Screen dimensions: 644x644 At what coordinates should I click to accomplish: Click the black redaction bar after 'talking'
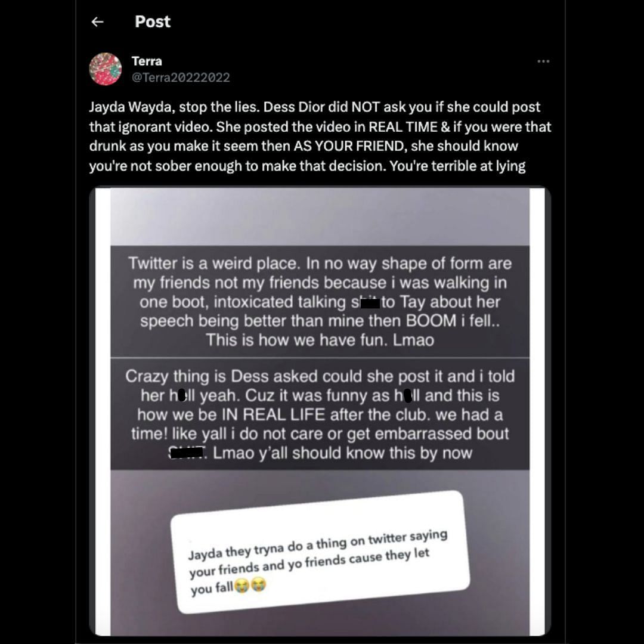coord(370,304)
